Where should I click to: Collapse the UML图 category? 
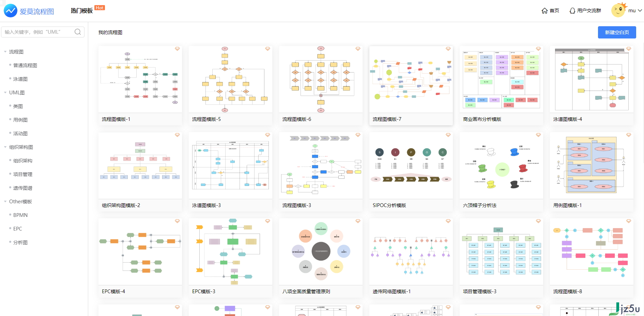coord(5,93)
